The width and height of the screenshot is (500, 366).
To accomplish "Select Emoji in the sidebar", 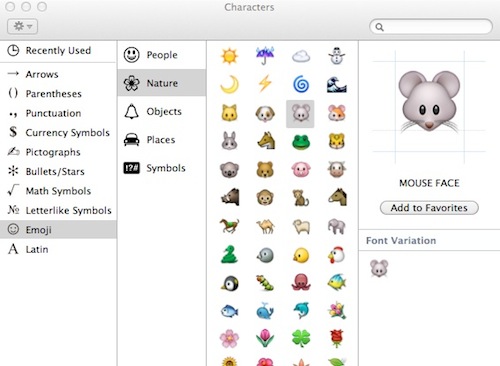I will pyautogui.click(x=58, y=230).
